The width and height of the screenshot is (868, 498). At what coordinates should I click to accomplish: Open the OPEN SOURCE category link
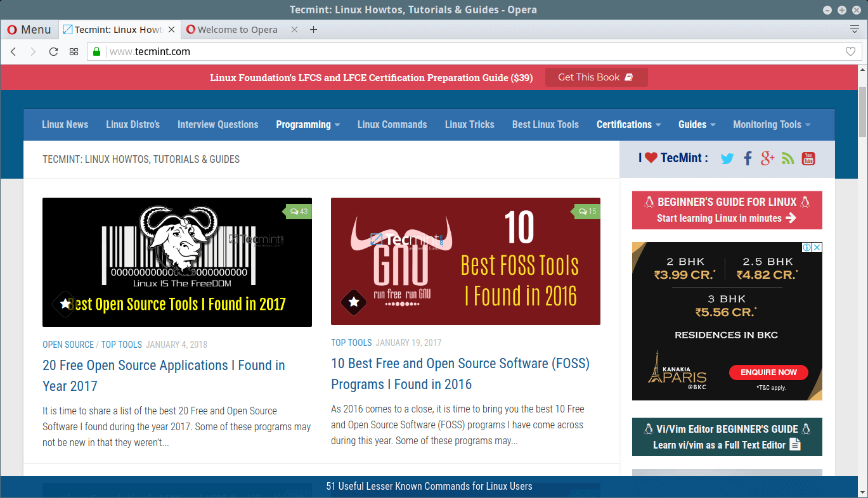[68, 345]
